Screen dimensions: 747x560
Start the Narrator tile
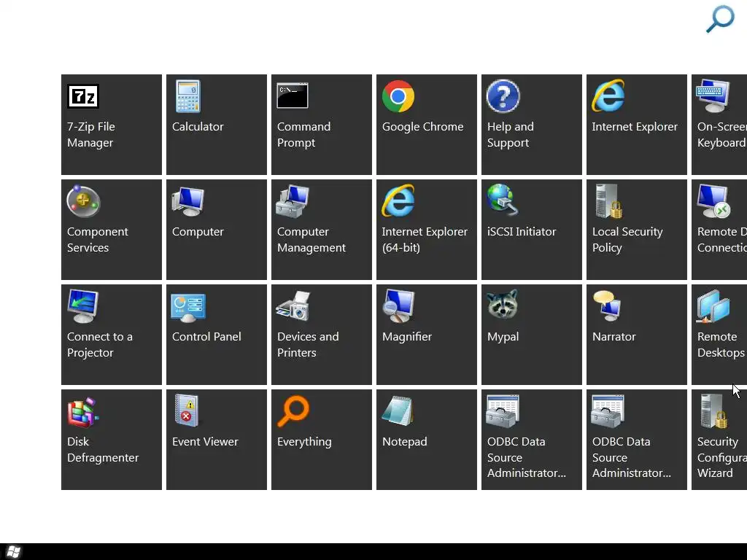[x=637, y=334]
